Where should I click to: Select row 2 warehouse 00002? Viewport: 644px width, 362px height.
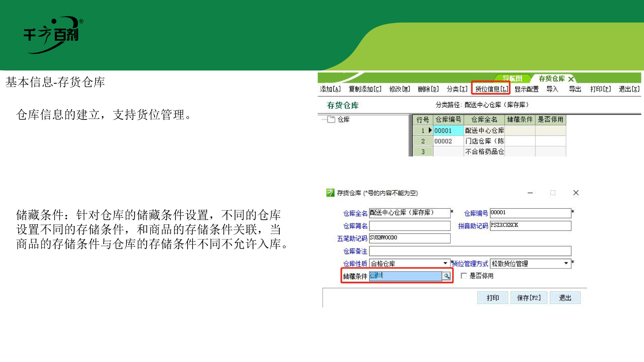tap(443, 141)
